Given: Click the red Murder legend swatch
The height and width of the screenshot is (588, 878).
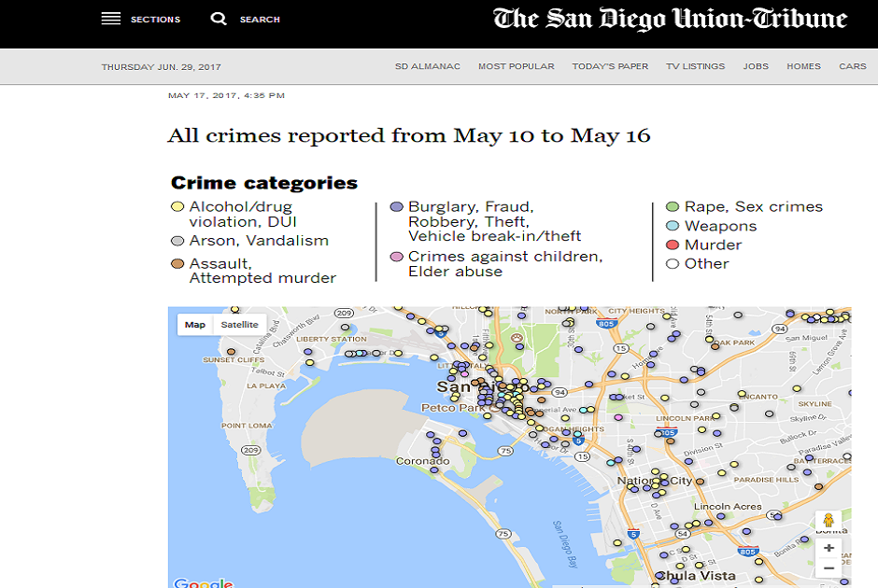Looking at the screenshot, I should 673,245.
